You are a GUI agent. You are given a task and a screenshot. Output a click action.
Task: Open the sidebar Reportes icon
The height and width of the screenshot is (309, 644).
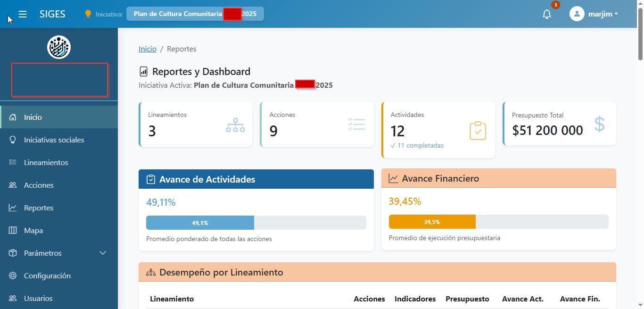coord(14,208)
